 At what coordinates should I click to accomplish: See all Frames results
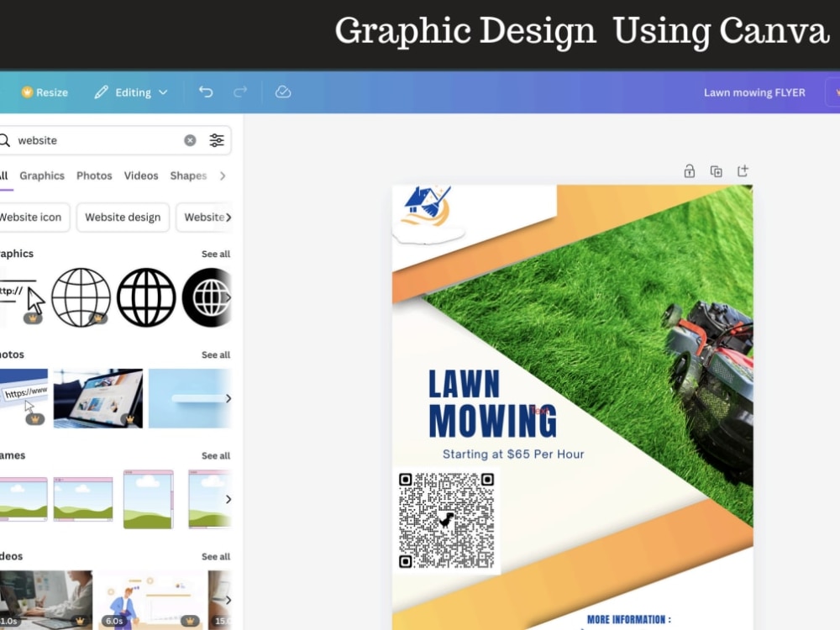pyautogui.click(x=215, y=455)
